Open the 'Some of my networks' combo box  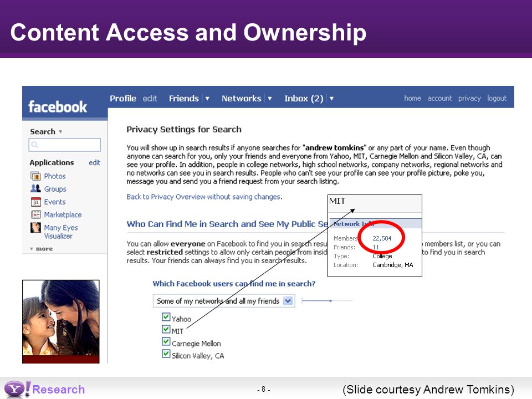coord(224,301)
